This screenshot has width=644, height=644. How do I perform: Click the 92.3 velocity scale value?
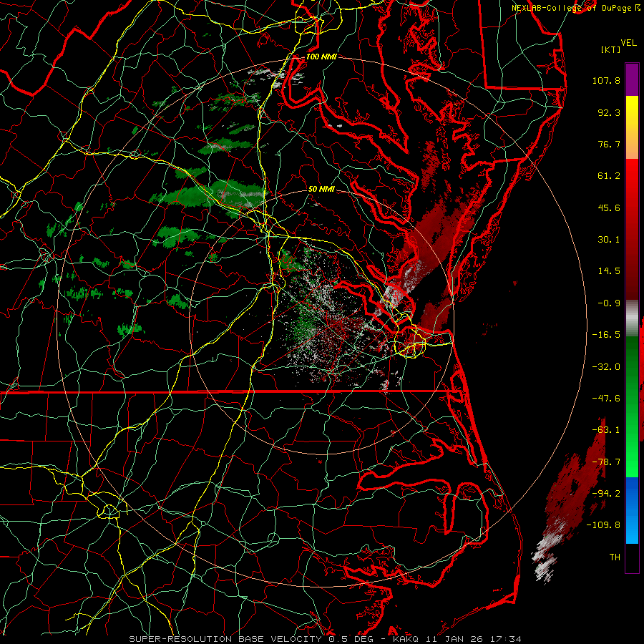609,112
